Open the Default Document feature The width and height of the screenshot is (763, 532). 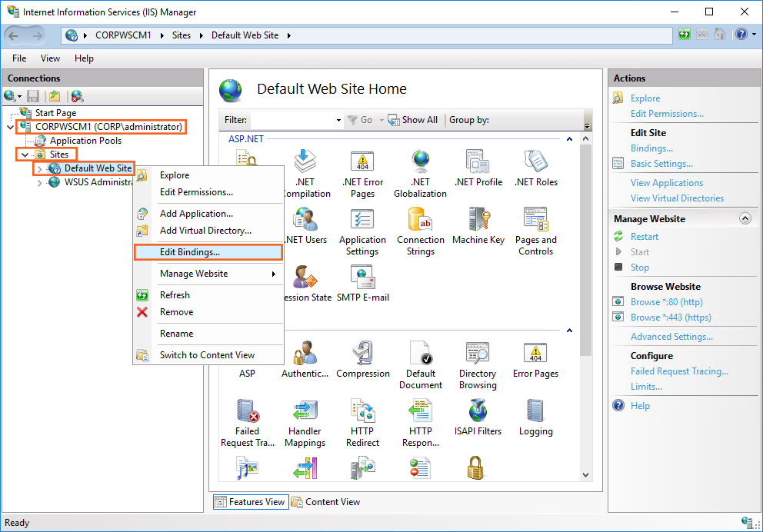pos(421,365)
